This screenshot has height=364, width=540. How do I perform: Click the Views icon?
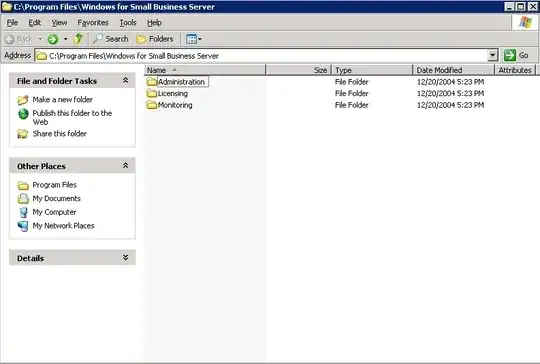coord(191,39)
